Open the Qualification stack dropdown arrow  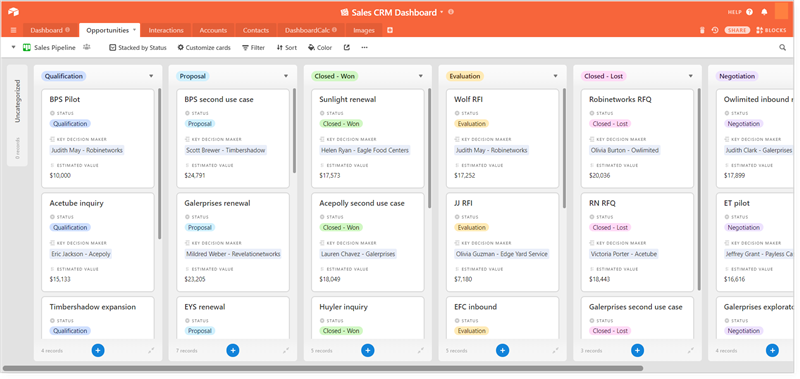point(151,77)
